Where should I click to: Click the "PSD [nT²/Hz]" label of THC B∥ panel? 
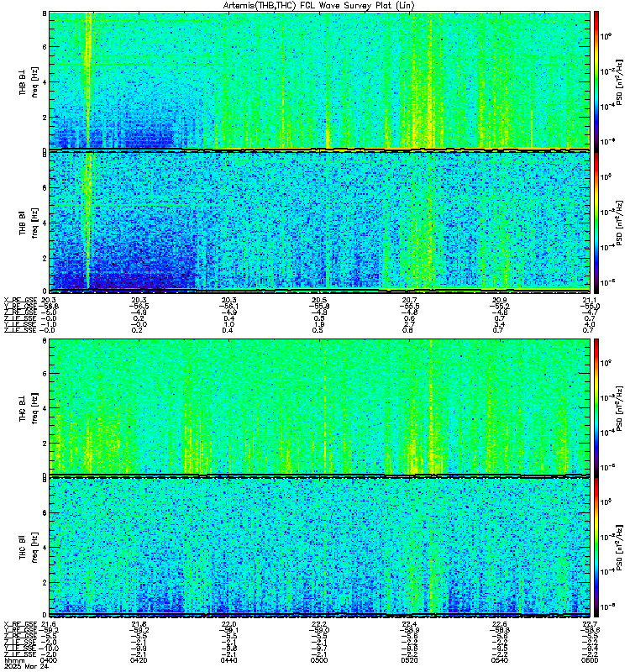click(620, 547)
